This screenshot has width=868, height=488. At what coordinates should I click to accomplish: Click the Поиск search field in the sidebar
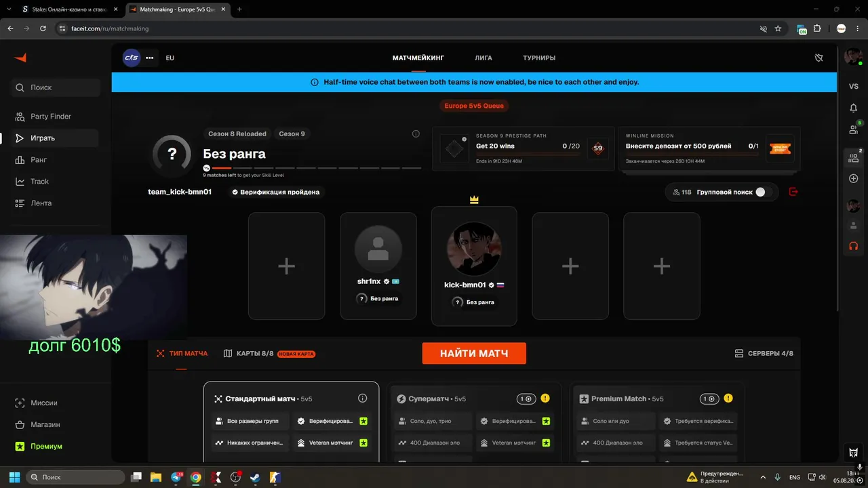[x=56, y=87]
